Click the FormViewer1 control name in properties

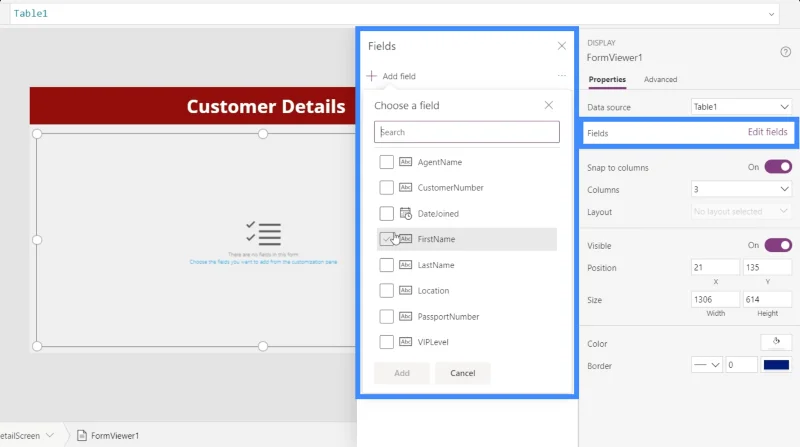click(x=614, y=58)
